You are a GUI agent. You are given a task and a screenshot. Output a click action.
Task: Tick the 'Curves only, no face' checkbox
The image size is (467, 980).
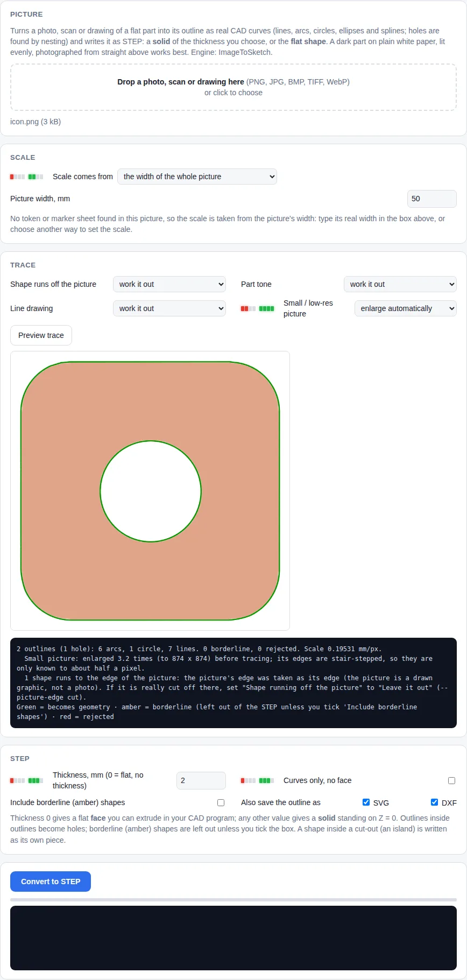[451, 780]
